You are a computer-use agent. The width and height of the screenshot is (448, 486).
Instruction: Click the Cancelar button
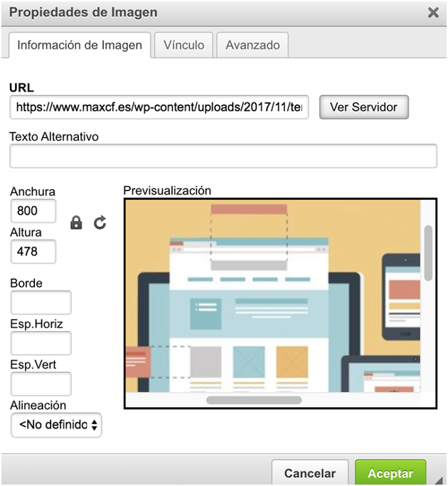point(310,473)
